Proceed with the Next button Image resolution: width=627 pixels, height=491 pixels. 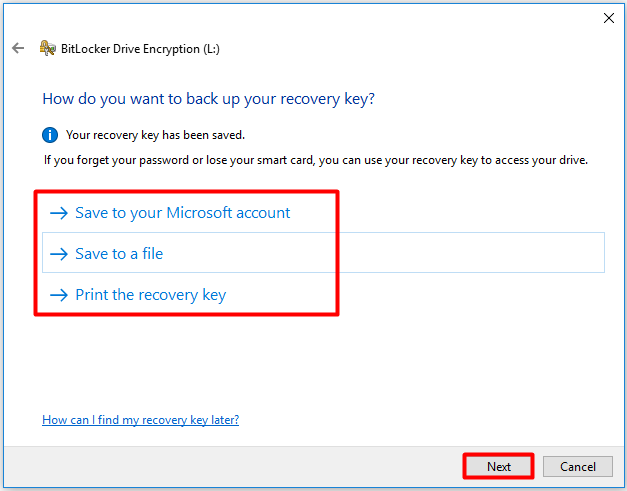click(499, 466)
